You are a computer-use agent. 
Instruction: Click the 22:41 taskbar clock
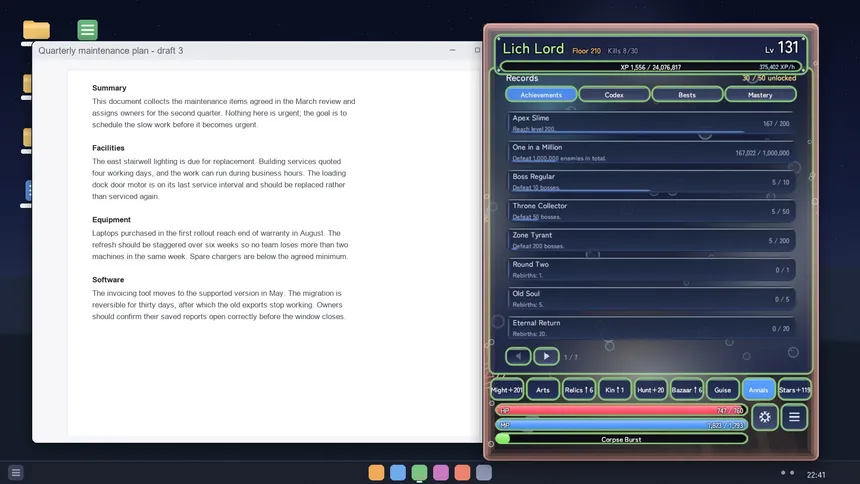click(816, 475)
